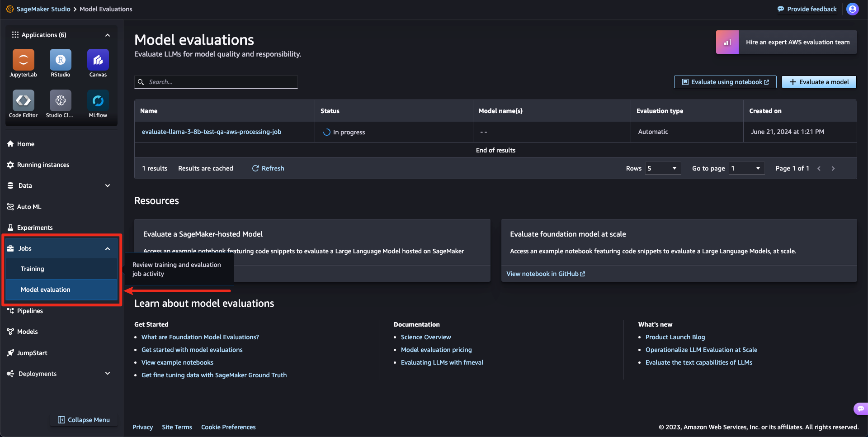Open Get fine tuning data with Ground Truth link

pyautogui.click(x=214, y=375)
